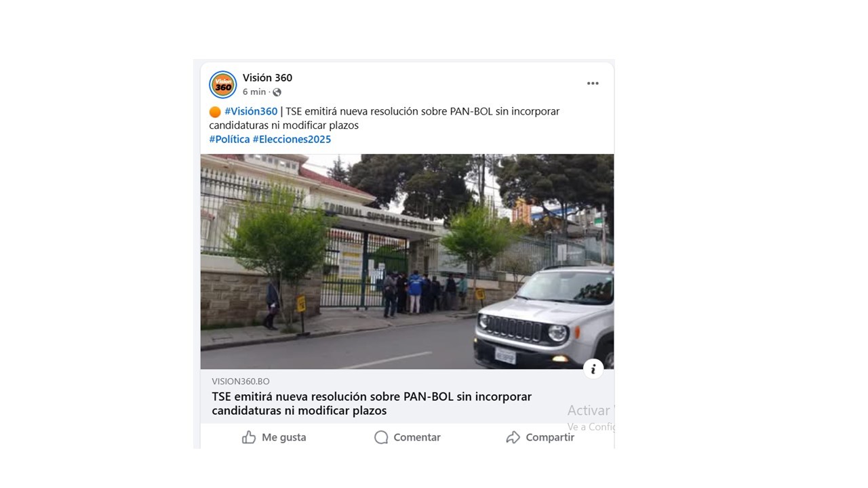Click the public globe audience icon
This screenshot has height=488, width=868.
click(277, 92)
